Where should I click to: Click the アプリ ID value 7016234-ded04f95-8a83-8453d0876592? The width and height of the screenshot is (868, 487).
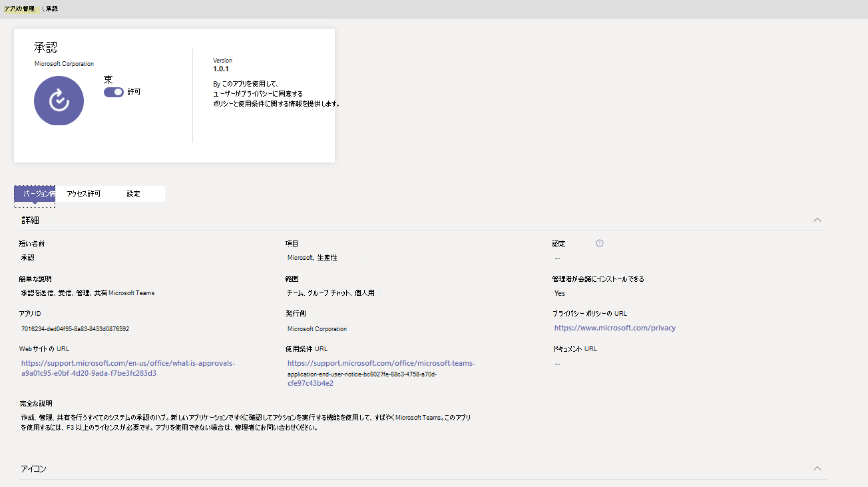pos(75,328)
